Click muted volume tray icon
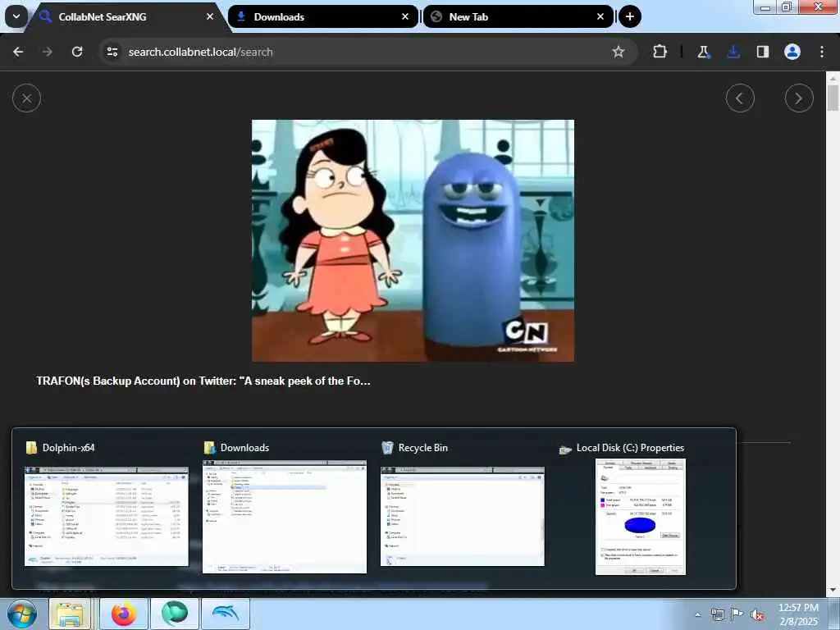The height and width of the screenshot is (630, 840). coord(757,614)
